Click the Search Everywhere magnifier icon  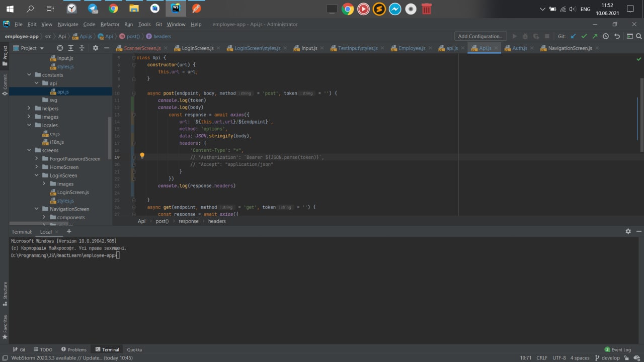pos(639,36)
